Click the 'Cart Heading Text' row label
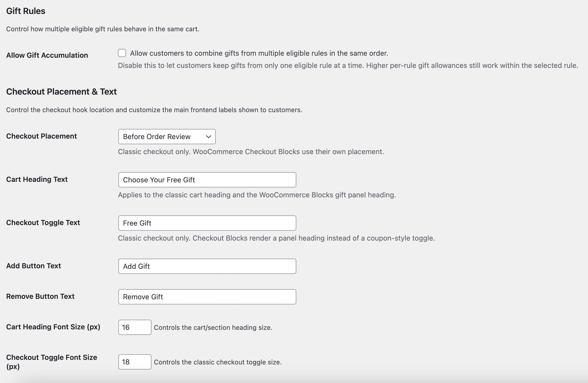Screen dimensions: 588x383 pyautogui.click(x=37, y=179)
